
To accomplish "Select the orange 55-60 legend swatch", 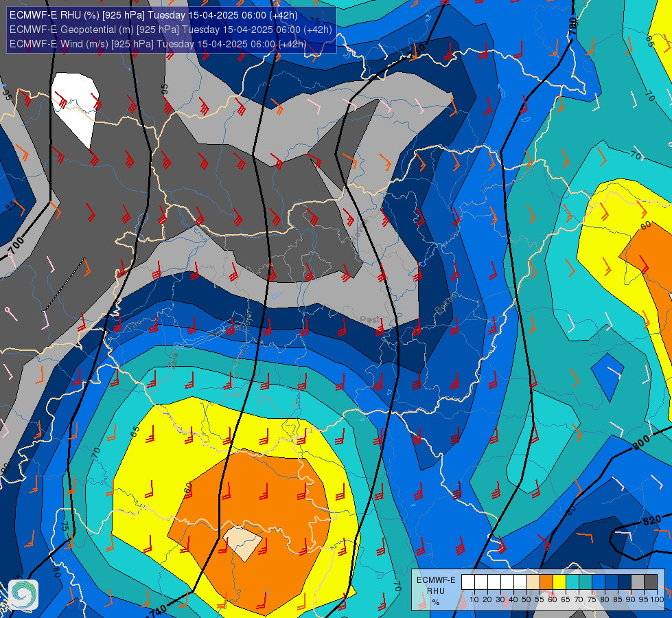I will [x=546, y=582].
